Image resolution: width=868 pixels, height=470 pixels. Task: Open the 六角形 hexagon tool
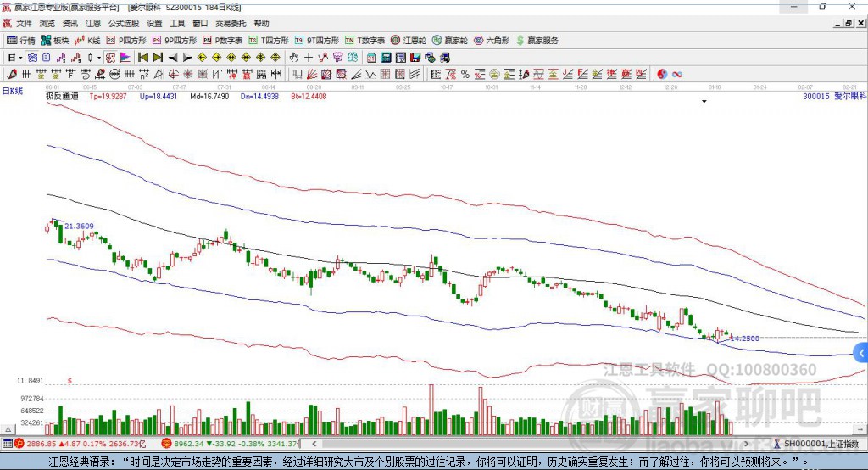pyautogui.click(x=492, y=41)
